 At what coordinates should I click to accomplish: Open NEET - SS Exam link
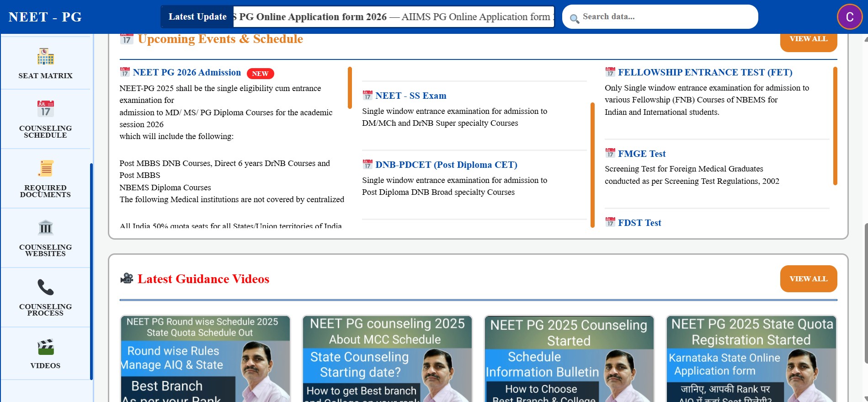411,96
